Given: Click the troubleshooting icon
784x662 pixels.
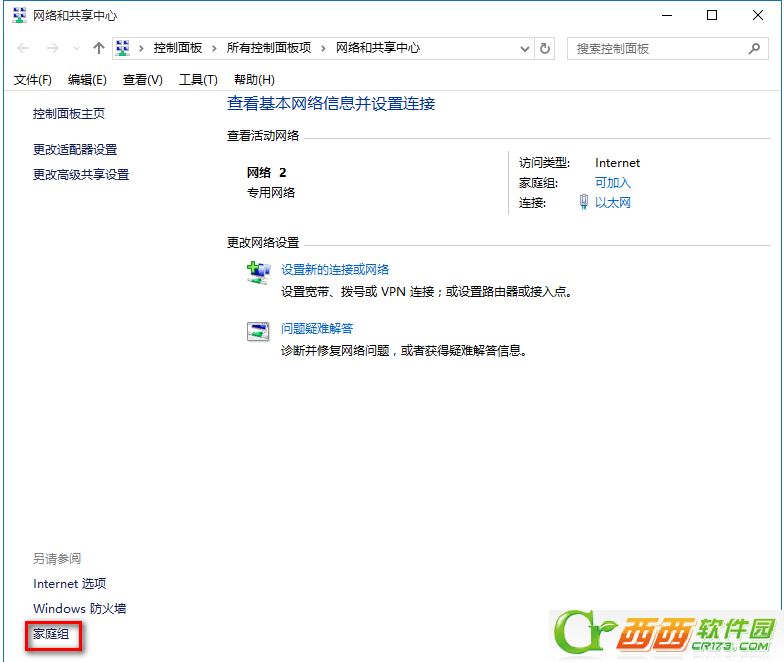Looking at the screenshot, I should click(x=258, y=331).
